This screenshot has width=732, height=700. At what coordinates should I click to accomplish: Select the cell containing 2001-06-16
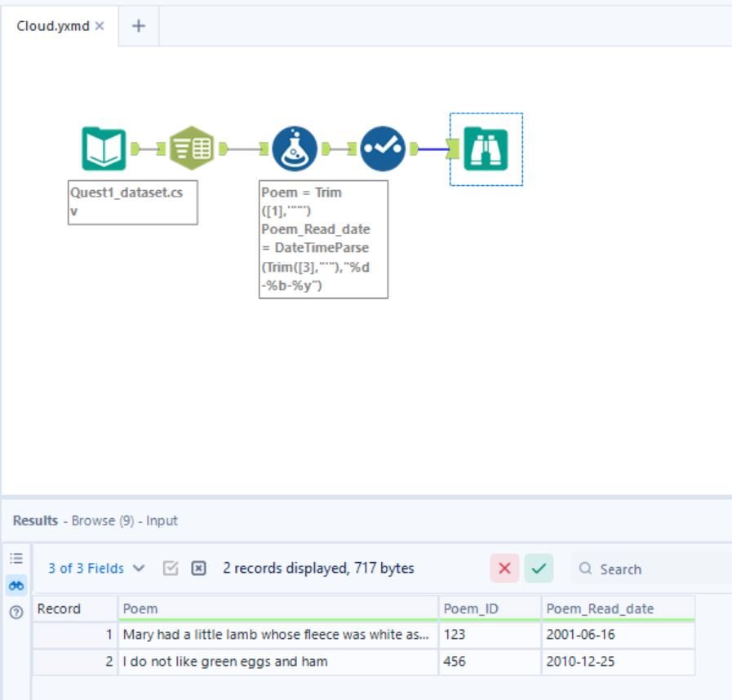617,634
